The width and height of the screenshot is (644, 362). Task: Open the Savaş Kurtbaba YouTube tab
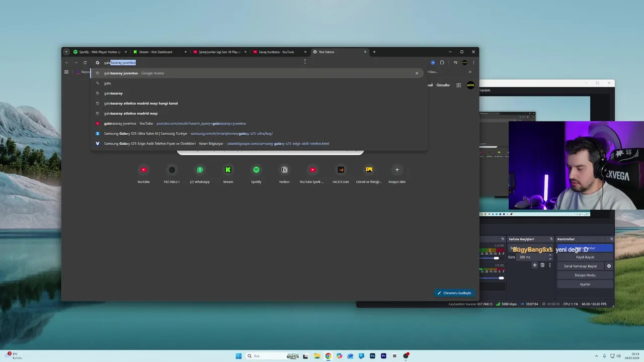(x=279, y=52)
